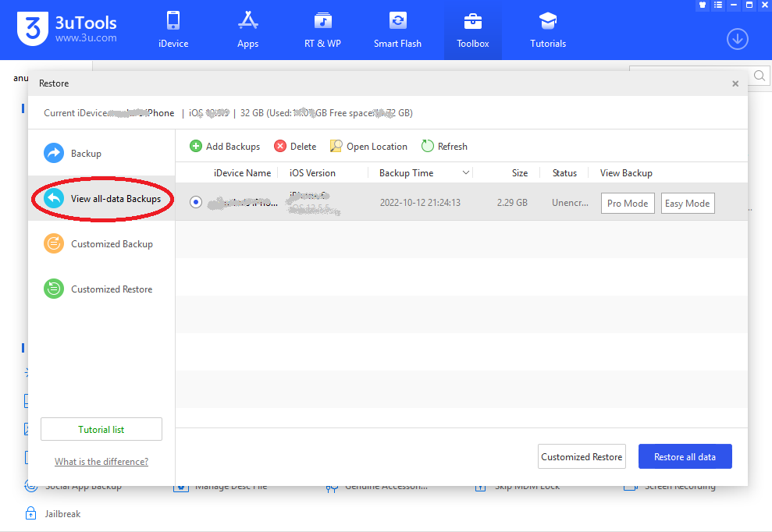Click Open Location in the toolbar
This screenshot has width=772, height=532.
click(x=368, y=146)
